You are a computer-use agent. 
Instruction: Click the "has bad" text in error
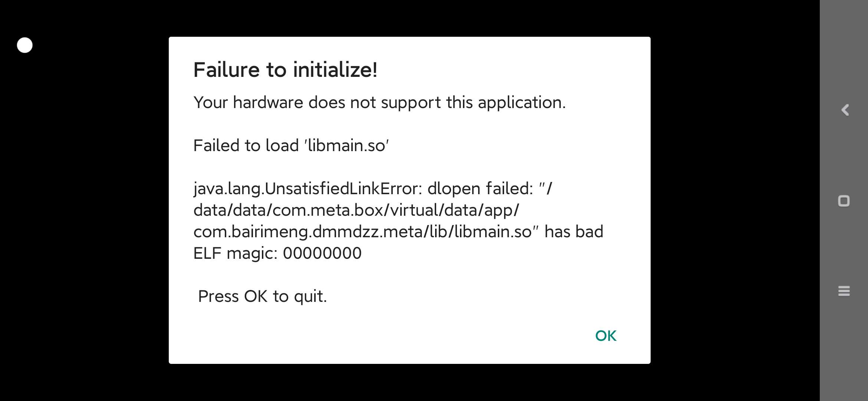574,232
